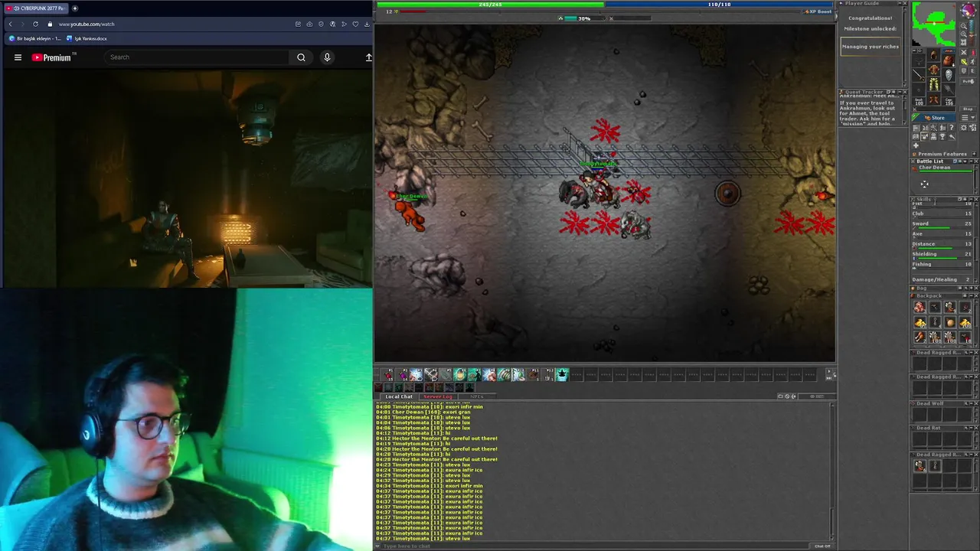This screenshot has height=551, width=980.
Task: Open the backpack equipment slot
Action: tap(949, 60)
